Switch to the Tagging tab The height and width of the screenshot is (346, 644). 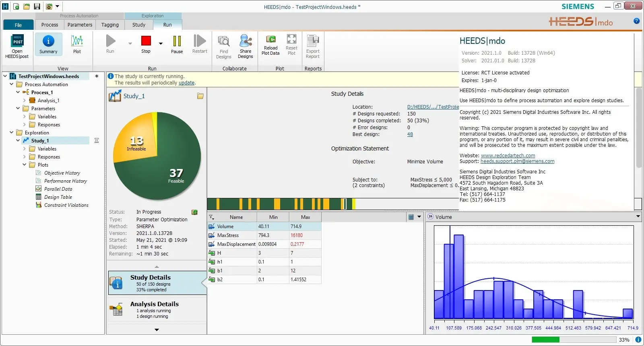[x=110, y=25]
